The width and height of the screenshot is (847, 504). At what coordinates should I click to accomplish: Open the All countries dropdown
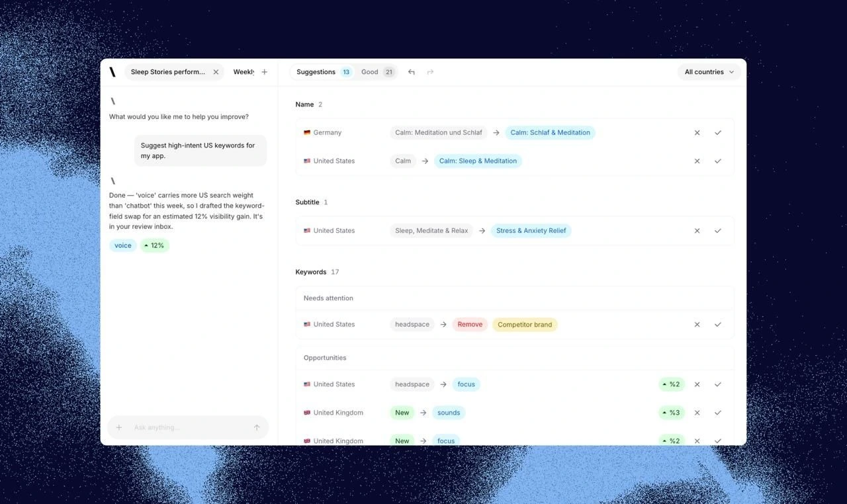(709, 72)
